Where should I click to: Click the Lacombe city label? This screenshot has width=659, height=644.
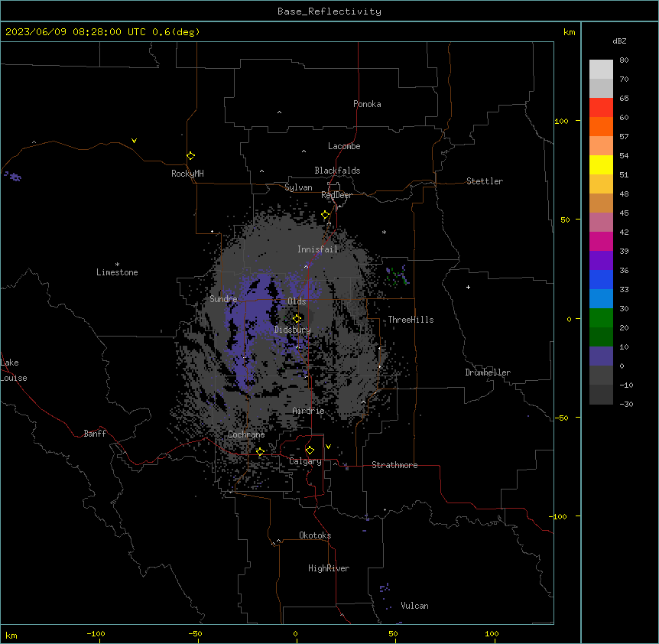[x=344, y=146]
